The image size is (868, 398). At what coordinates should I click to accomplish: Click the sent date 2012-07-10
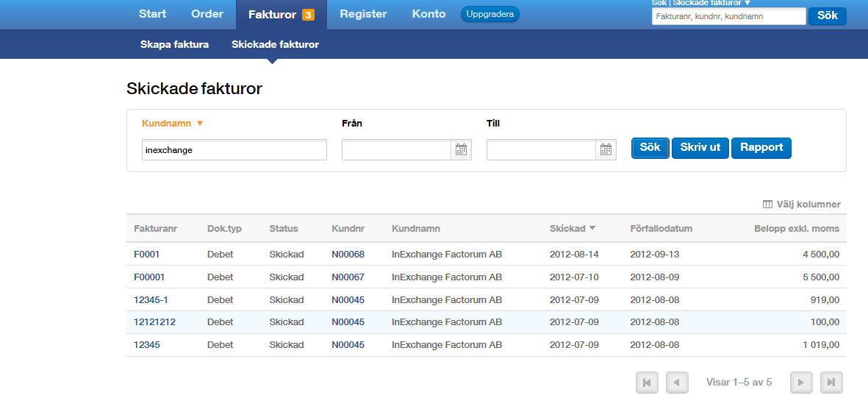pos(574,277)
